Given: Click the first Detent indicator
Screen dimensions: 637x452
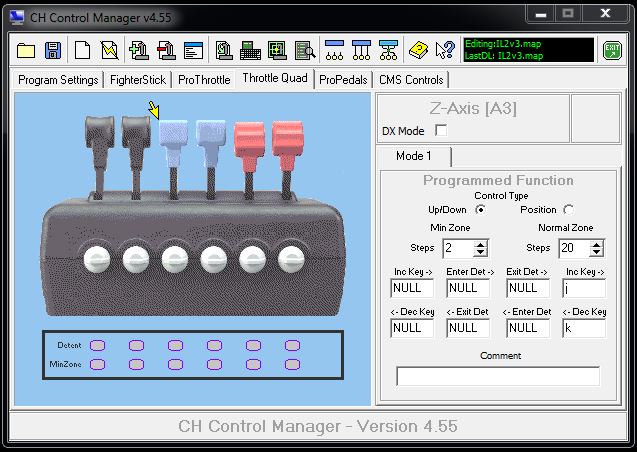Looking at the screenshot, I should pyautogui.click(x=98, y=345).
